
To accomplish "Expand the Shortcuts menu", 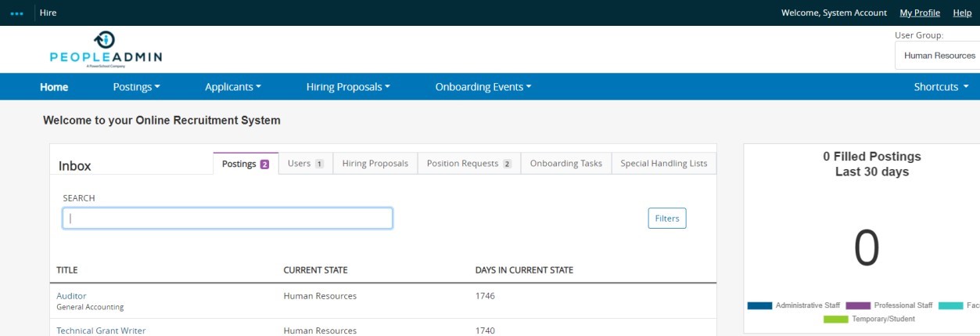I will click(x=941, y=87).
